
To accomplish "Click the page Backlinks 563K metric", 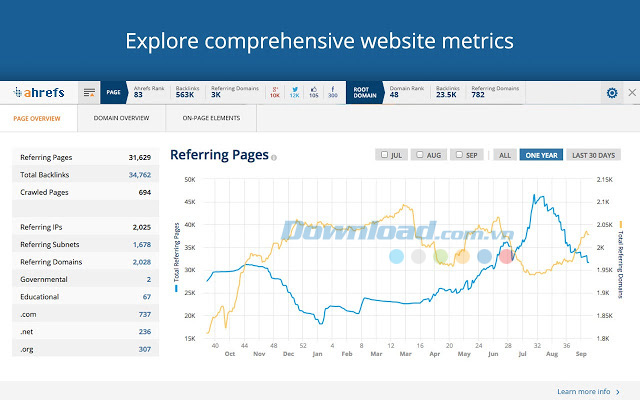I will [x=187, y=92].
